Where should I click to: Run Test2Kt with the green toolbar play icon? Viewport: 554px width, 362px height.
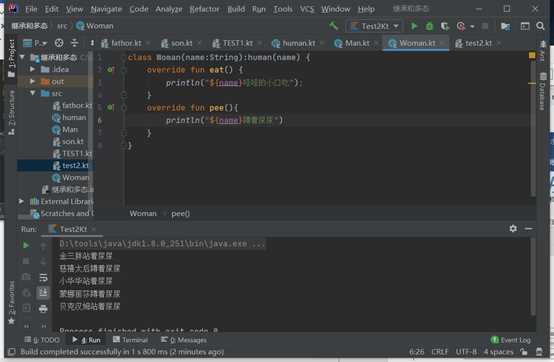[x=414, y=26]
